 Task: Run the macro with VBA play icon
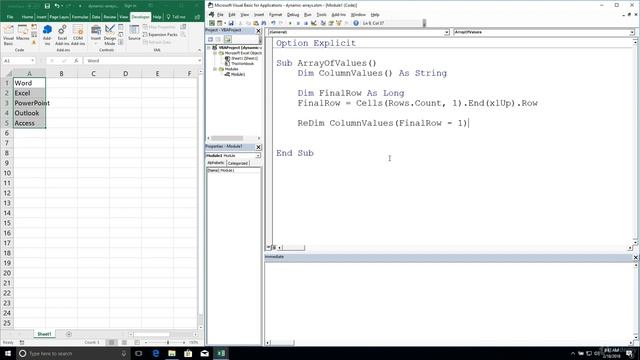[x=290, y=23]
